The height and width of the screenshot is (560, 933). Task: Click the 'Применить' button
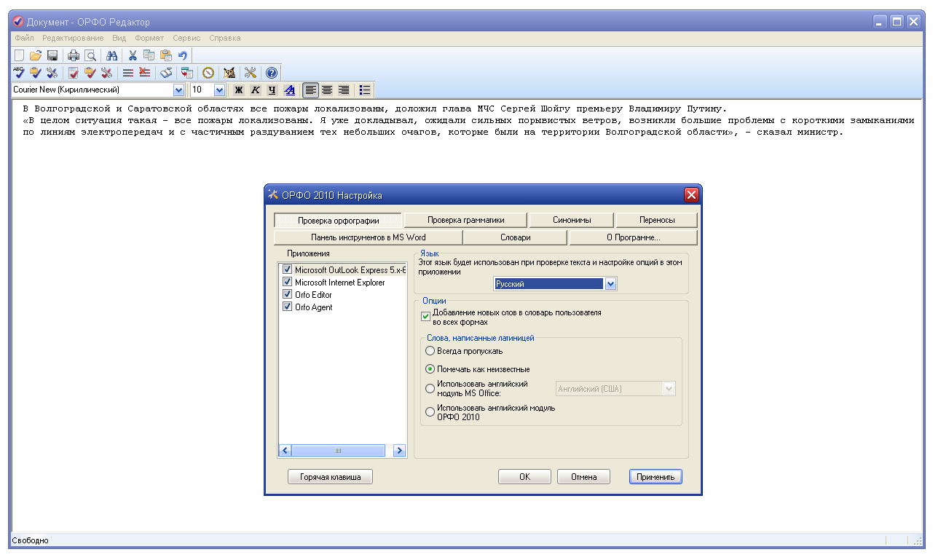coord(656,477)
